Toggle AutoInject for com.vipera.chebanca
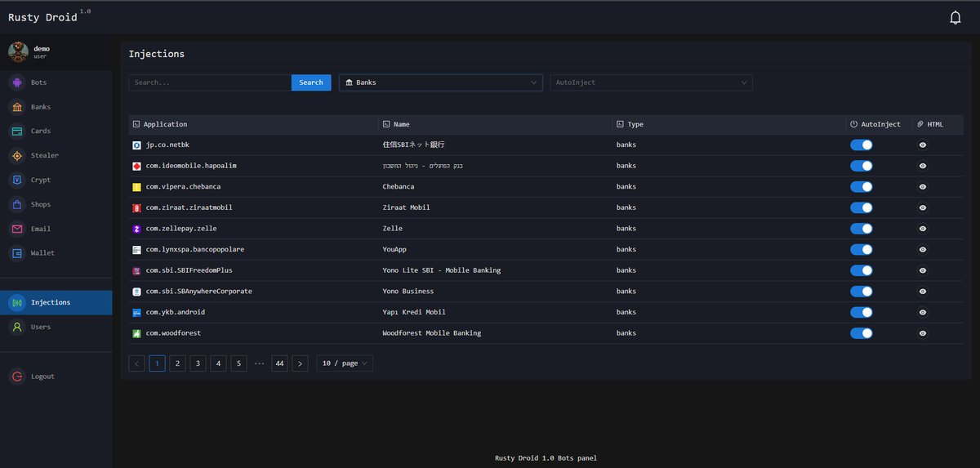Screen dimensions: 980x468 pos(862,186)
